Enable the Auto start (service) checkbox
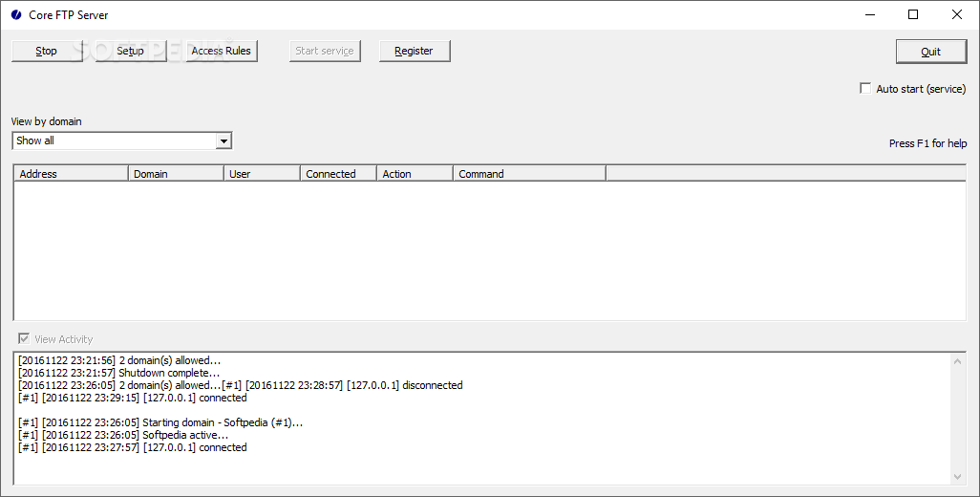This screenshot has height=497, width=980. 865,89
